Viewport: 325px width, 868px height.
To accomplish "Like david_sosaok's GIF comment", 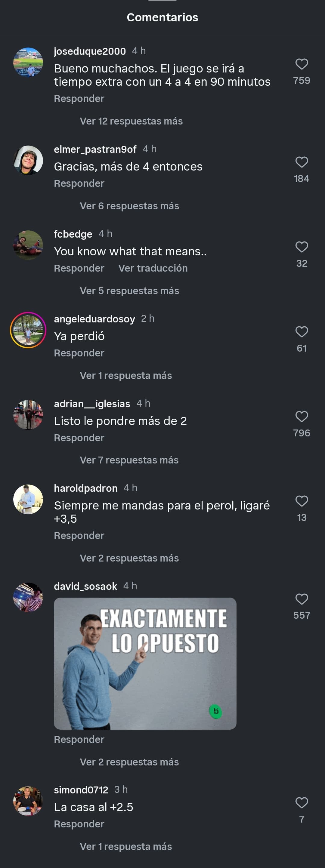I will [x=302, y=599].
